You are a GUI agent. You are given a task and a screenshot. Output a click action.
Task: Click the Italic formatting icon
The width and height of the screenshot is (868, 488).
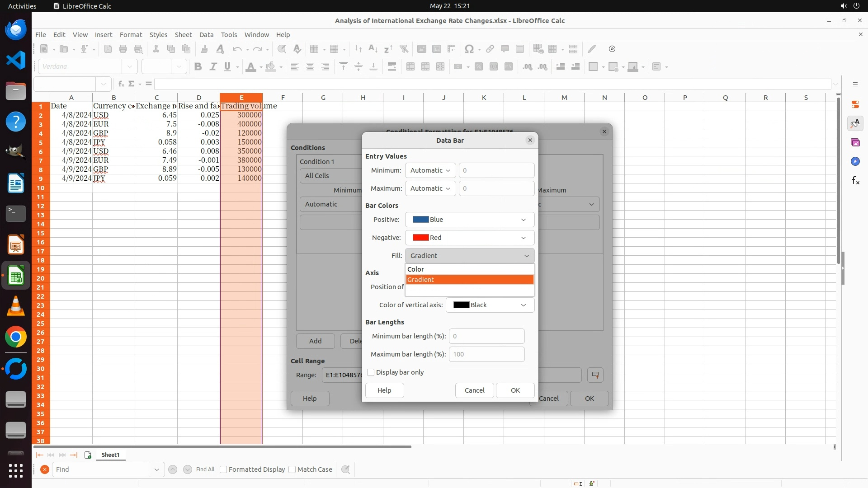[x=213, y=67]
